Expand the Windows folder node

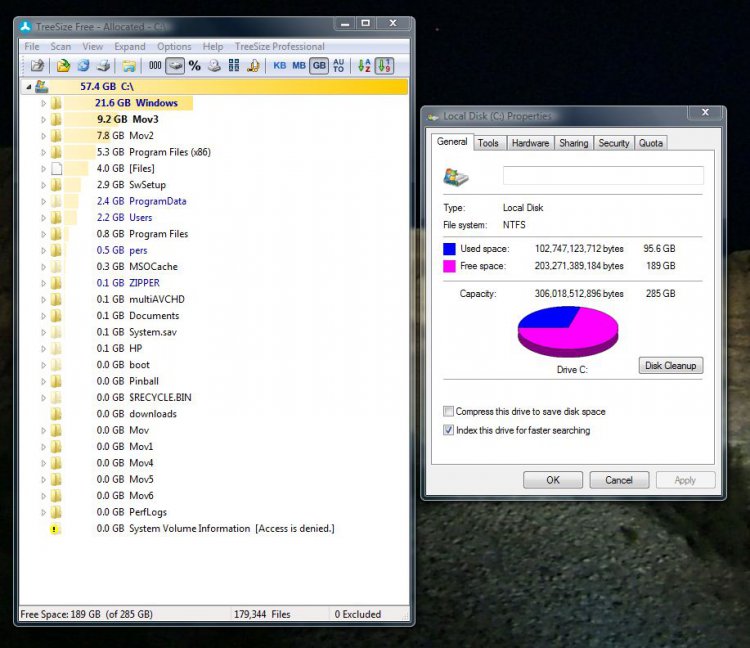tap(44, 103)
